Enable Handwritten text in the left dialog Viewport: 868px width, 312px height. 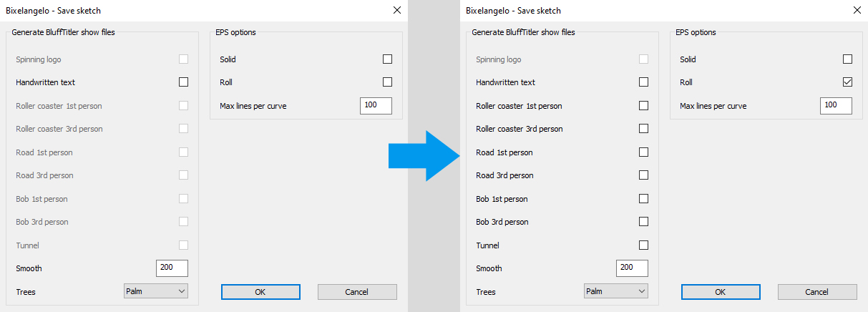coord(183,82)
